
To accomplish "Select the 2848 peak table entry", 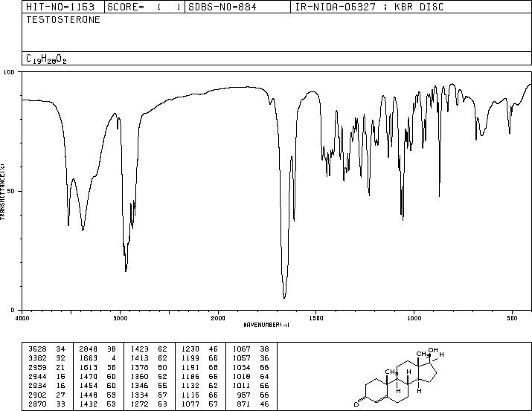I will (97, 349).
